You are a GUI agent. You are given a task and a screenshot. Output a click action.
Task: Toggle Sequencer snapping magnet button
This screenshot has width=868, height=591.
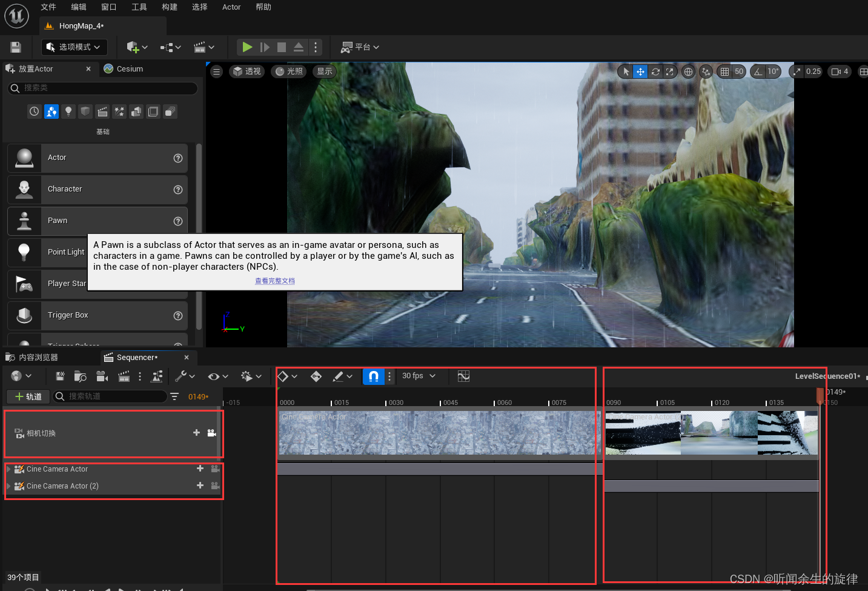[374, 376]
